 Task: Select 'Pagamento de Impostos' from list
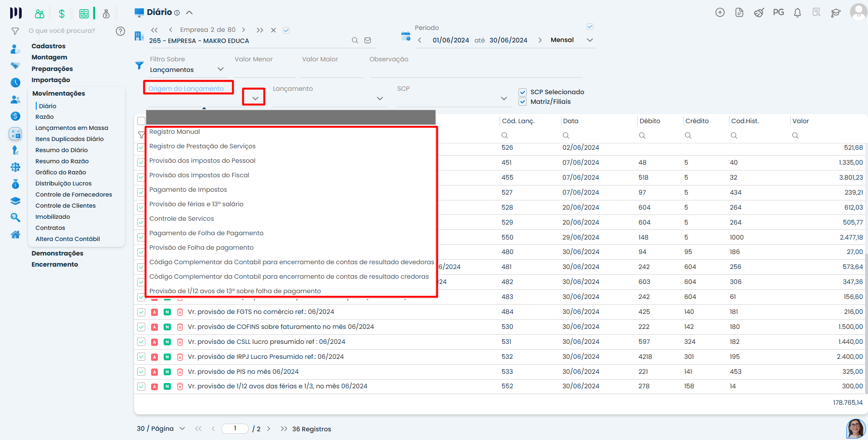(188, 190)
